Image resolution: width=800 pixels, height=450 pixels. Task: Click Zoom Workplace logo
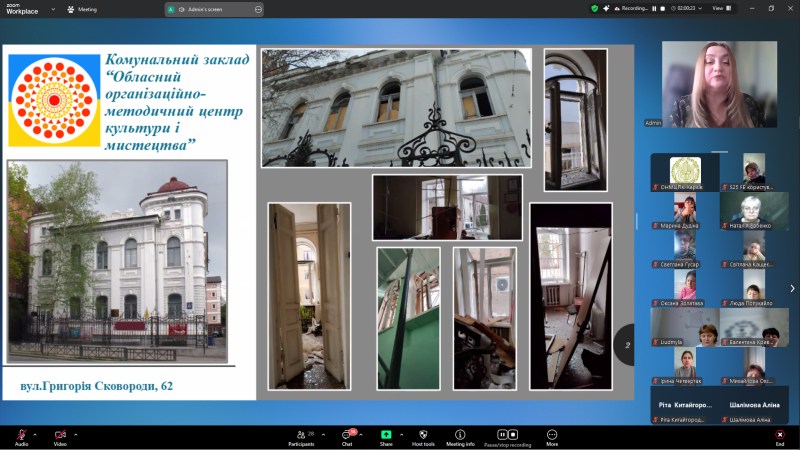pyautogui.click(x=22, y=9)
